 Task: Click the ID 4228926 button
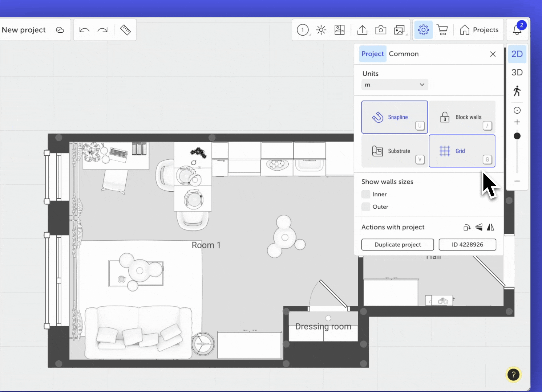coord(467,245)
